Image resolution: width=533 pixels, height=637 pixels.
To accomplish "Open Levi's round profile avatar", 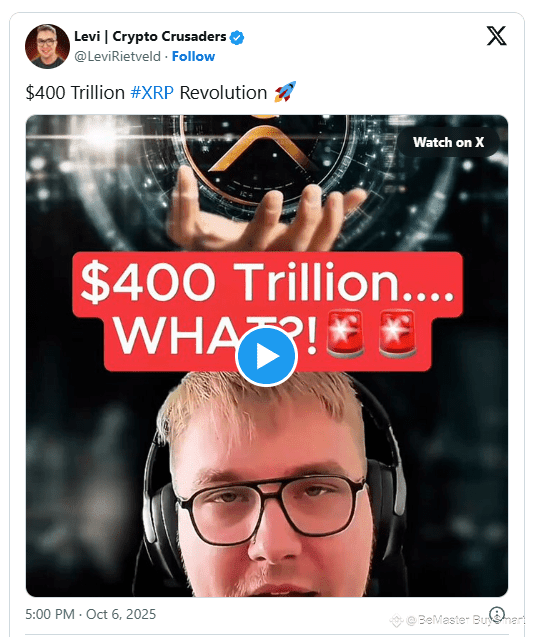I will pos(47,46).
